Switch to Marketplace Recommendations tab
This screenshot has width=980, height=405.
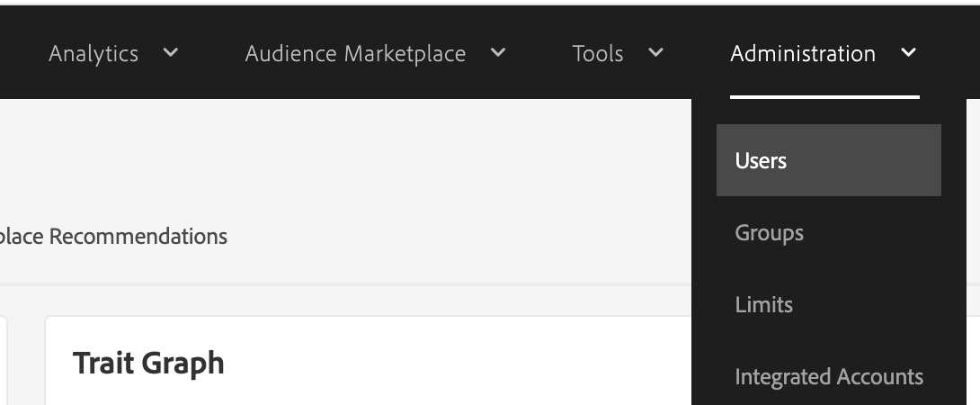(x=112, y=237)
